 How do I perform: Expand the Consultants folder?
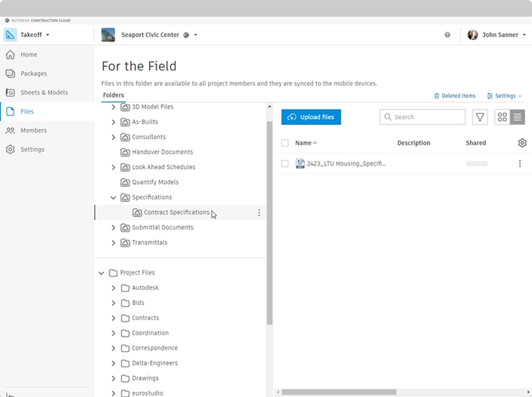point(113,137)
